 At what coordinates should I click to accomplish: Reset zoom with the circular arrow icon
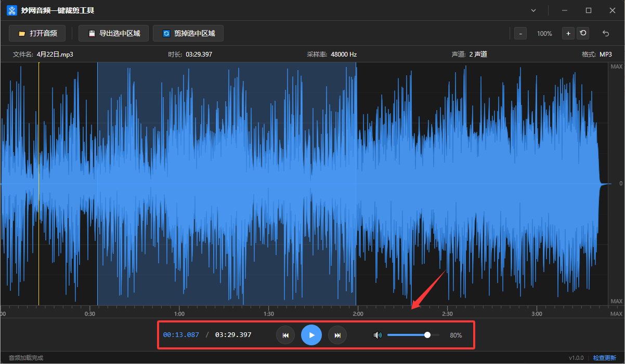click(583, 33)
